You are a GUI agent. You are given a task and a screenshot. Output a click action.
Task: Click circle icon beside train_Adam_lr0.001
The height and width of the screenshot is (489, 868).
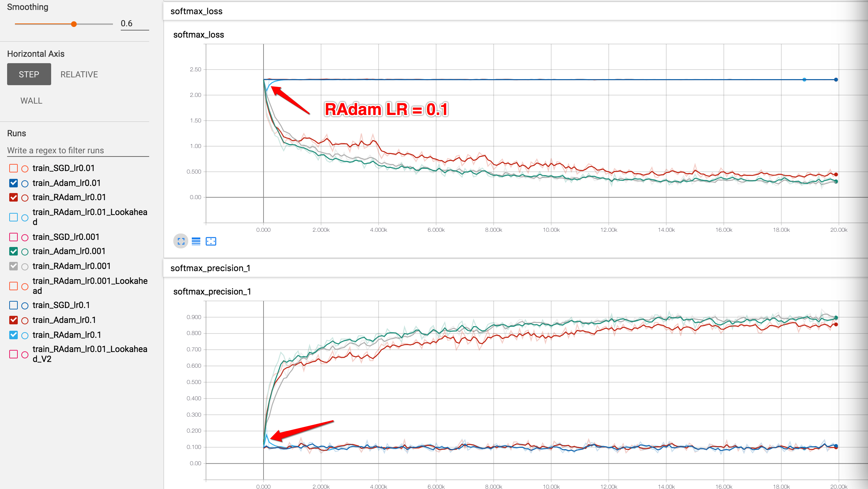25,252
